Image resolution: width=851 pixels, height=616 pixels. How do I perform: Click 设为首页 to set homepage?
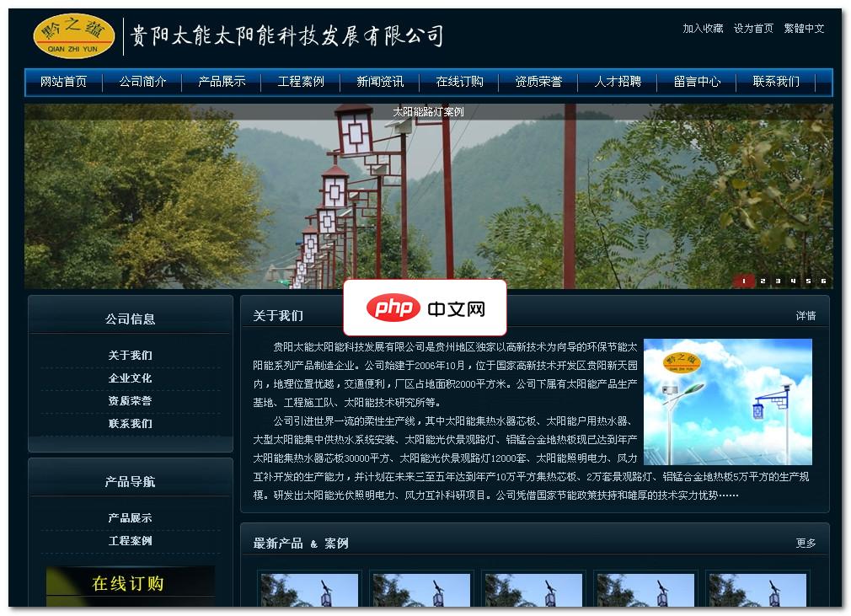coord(752,28)
